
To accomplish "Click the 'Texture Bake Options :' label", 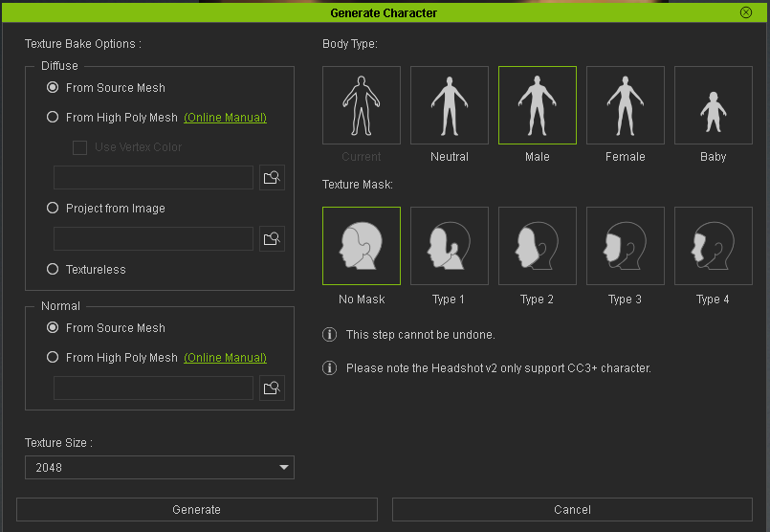I will [x=83, y=44].
